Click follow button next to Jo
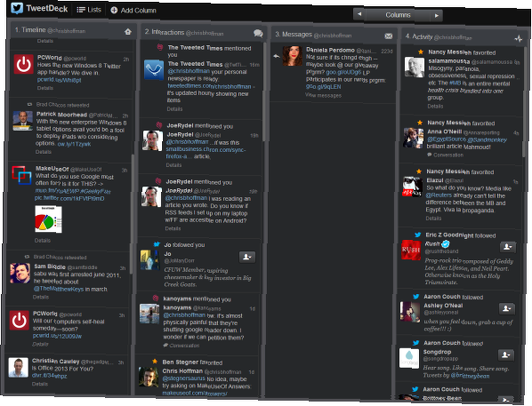532x406 pixels. 247,257
